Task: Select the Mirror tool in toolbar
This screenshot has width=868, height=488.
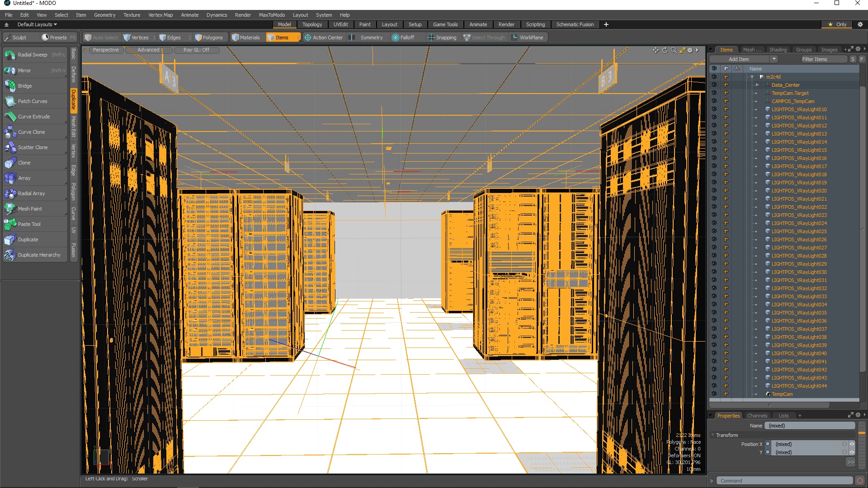Action: [x=24, y=70]
